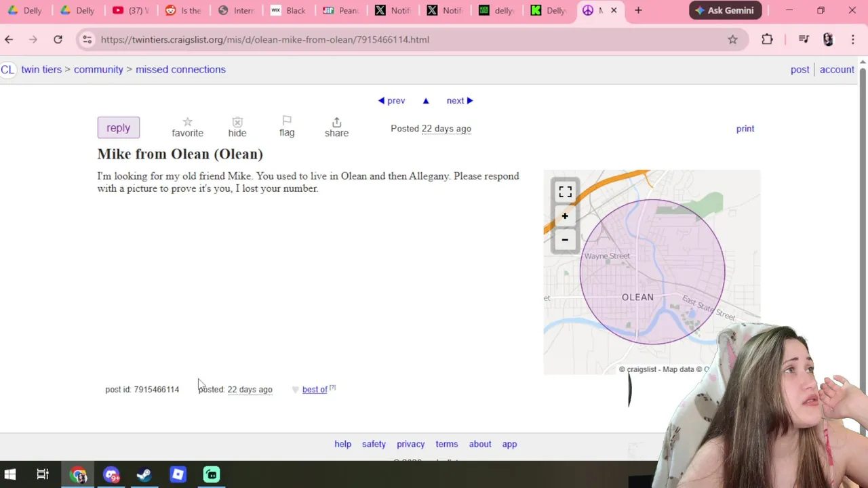Open the extensions puzzle icon
Image resolution: width=868 pixels, height=488 pixels.
[x=767, y=39]
